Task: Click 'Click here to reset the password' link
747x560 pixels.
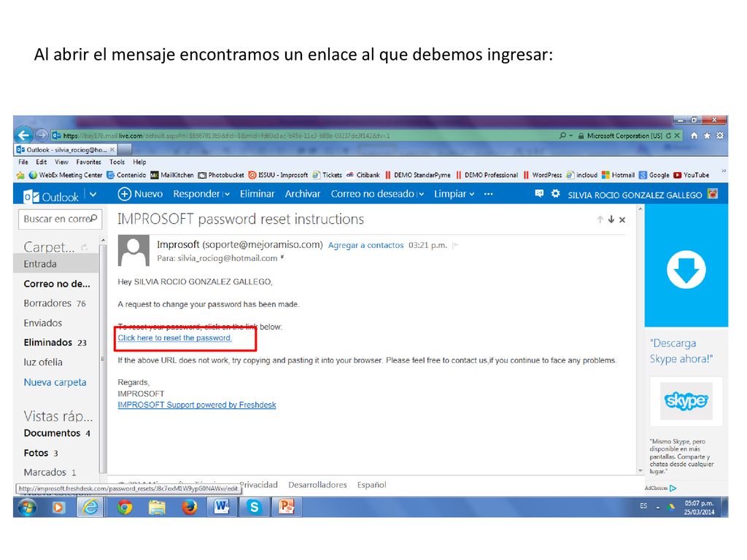Action: [x=175, y=338]
